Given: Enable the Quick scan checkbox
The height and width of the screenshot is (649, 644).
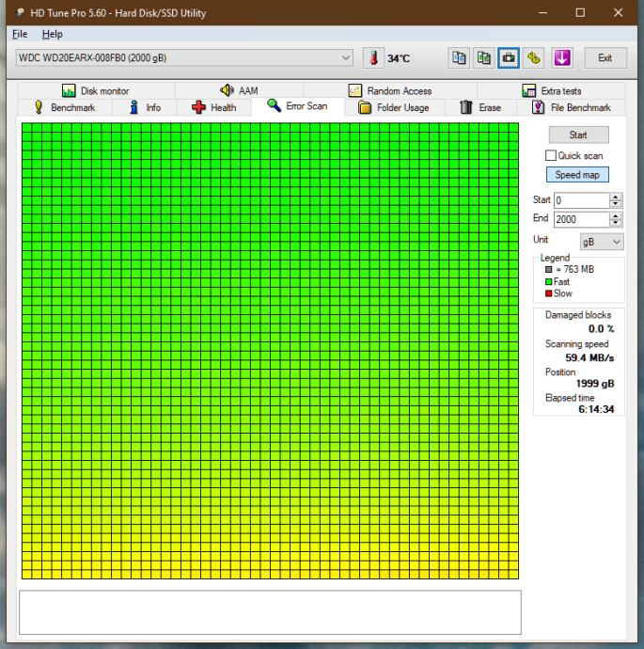Looking at the screenshot, I should 552,155.
